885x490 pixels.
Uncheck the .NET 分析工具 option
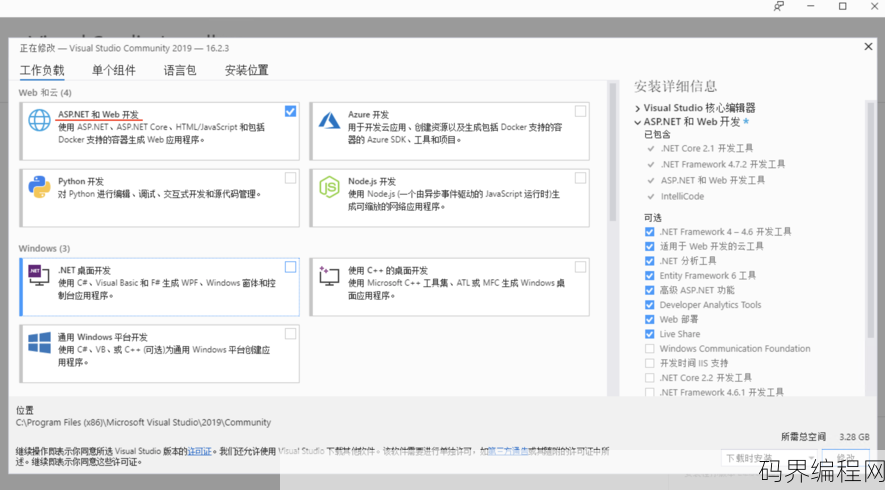(x=650, y=261)
